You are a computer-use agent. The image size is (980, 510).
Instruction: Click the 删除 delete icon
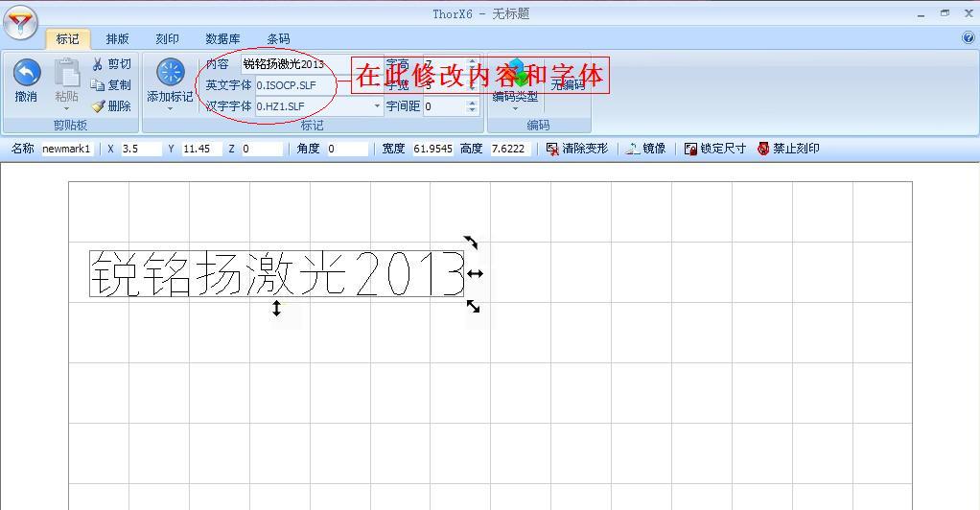pyautogui.click(x=98, y=106)
